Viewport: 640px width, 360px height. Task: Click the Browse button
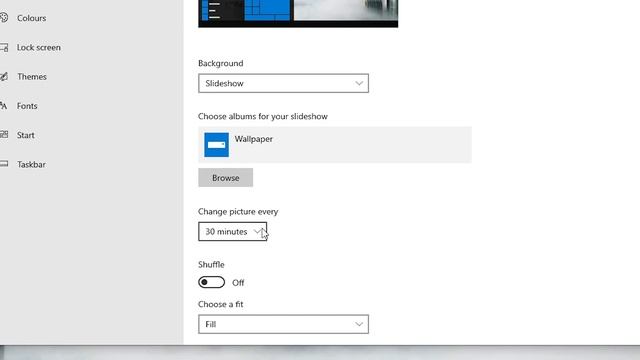226,178
